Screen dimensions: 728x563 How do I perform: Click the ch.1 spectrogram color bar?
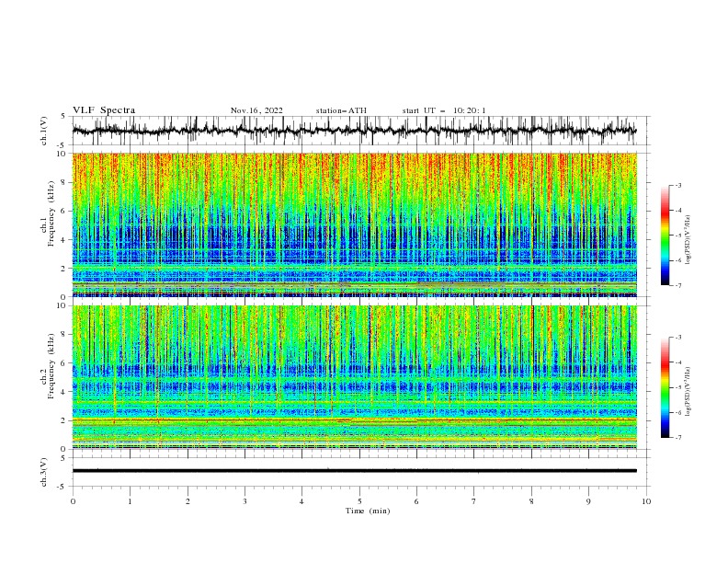665,236
